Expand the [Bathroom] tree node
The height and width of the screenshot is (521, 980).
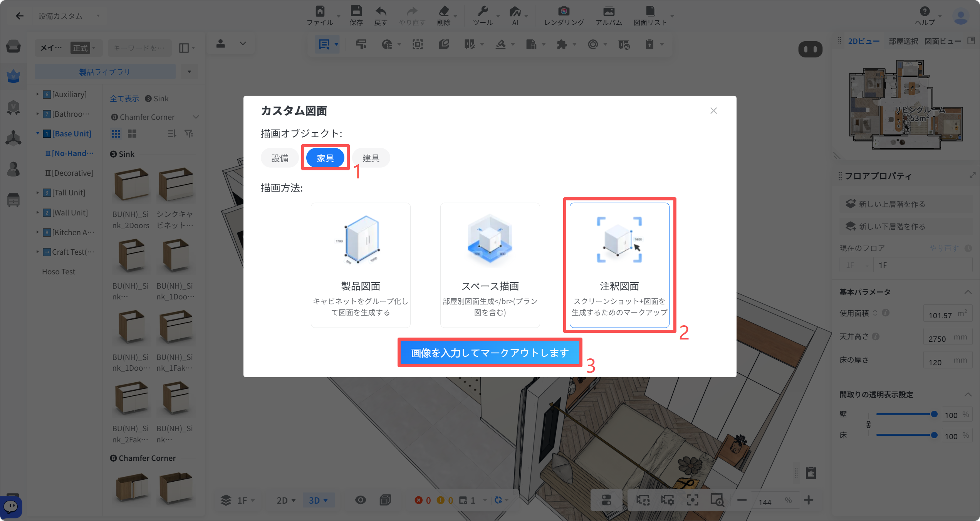point(37,114)
